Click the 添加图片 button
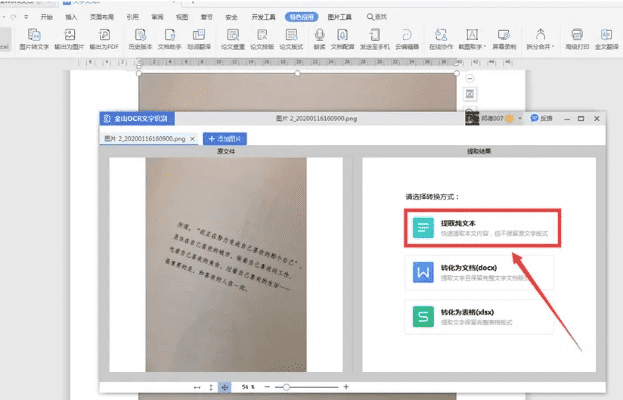The image size is (623, 400). [x=225, y=139]
